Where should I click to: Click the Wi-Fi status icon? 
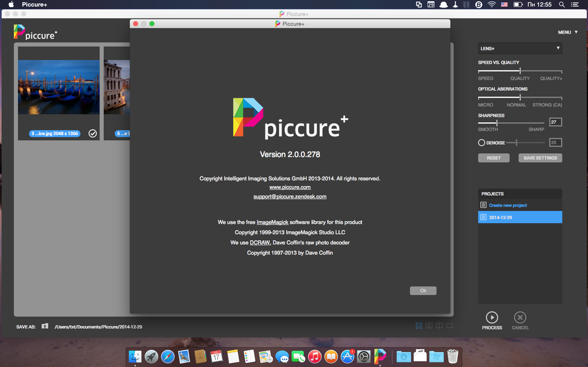click(x=491, y=5)
